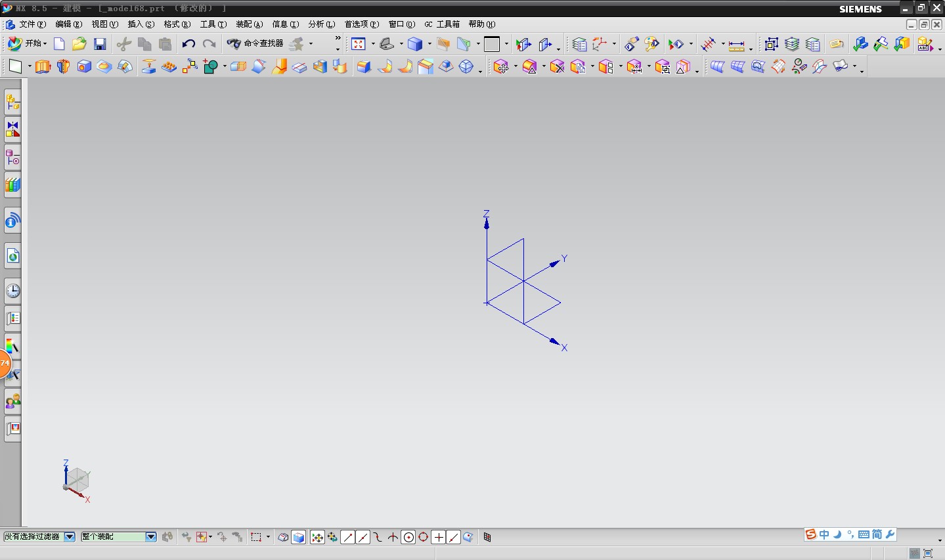Image resolution: width=945 pixels, height=560 pixels.
Task: Open the Internet Explorer sidebar tab
Action: click(12, 256)
